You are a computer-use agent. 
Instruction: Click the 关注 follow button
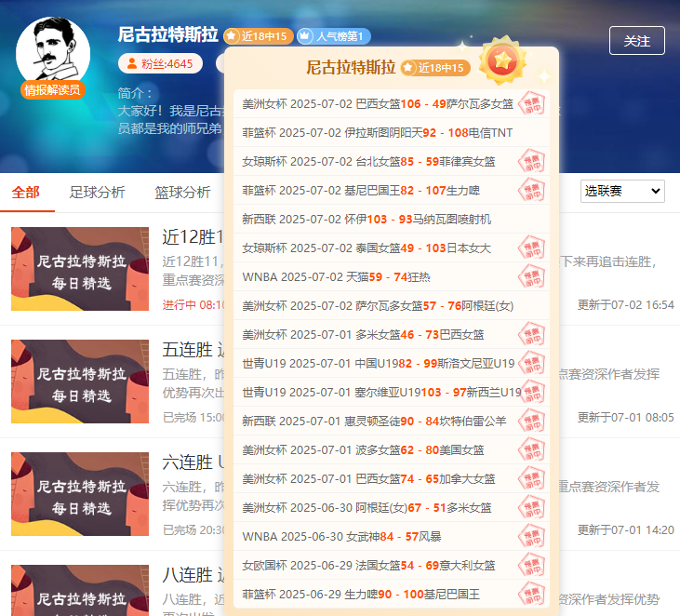[636, 41]
